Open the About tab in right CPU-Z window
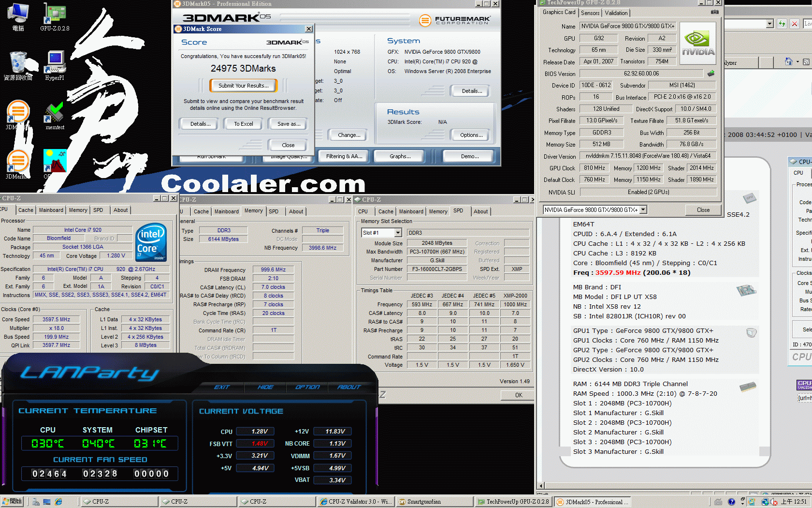 (x=480, y=211)
